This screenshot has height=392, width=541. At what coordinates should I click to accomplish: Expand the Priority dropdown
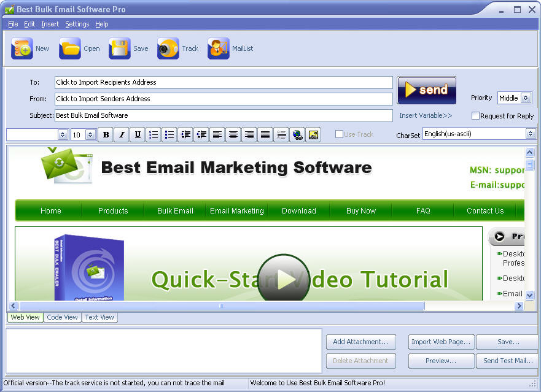(526, 98)
